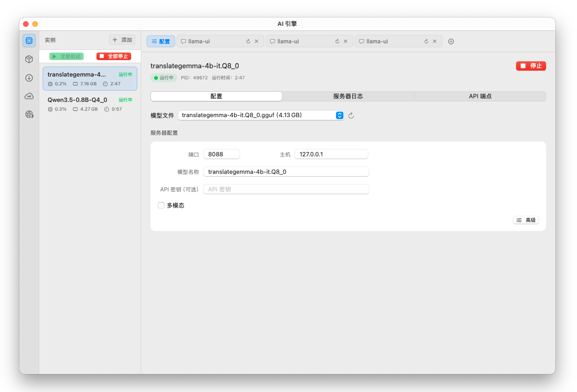Image resolution: width=577 pixels, height=392 pixels.
Task: Click memory icon beside 4.27 GB
Action: click(75, 109)
